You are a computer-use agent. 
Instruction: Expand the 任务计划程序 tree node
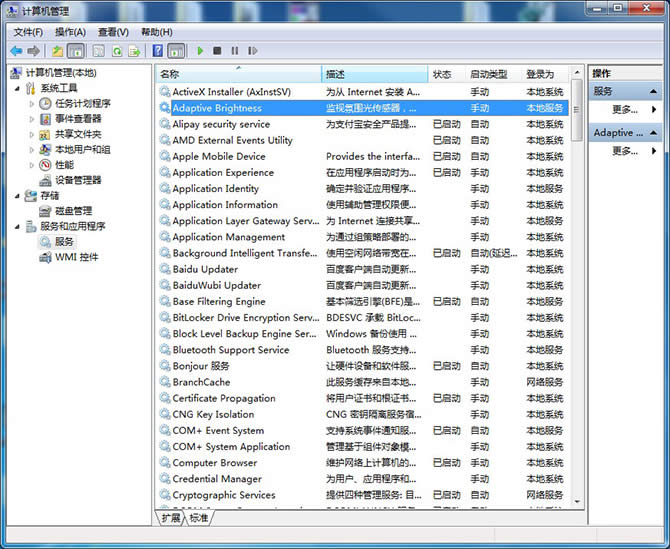(32, 103)
